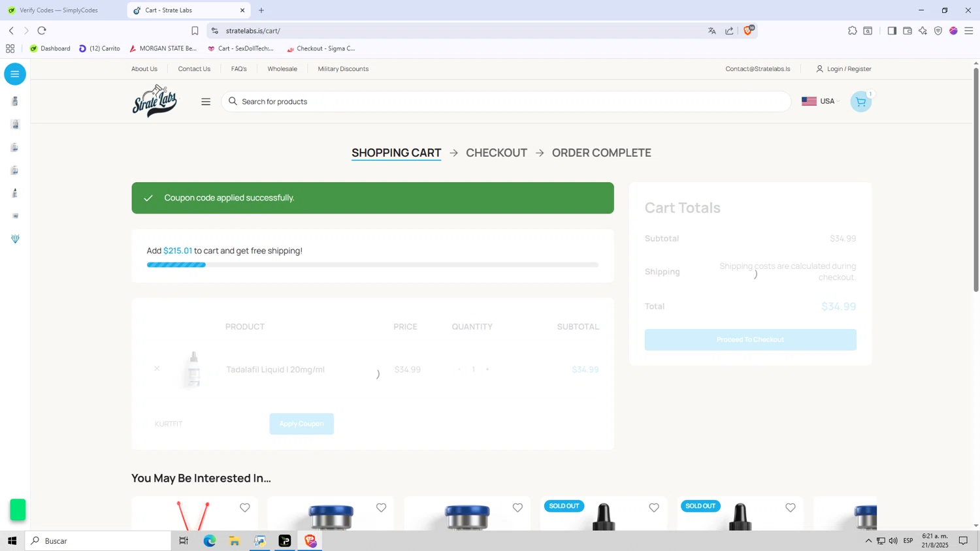Open Tadalafil product thumbnail image
Image resolution: width=980 pixels, height=551 pixels.
pos(193,370)
